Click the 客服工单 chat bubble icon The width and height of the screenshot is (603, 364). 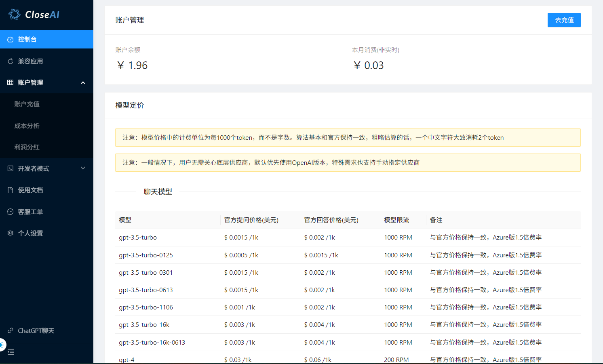coord(11,212)
